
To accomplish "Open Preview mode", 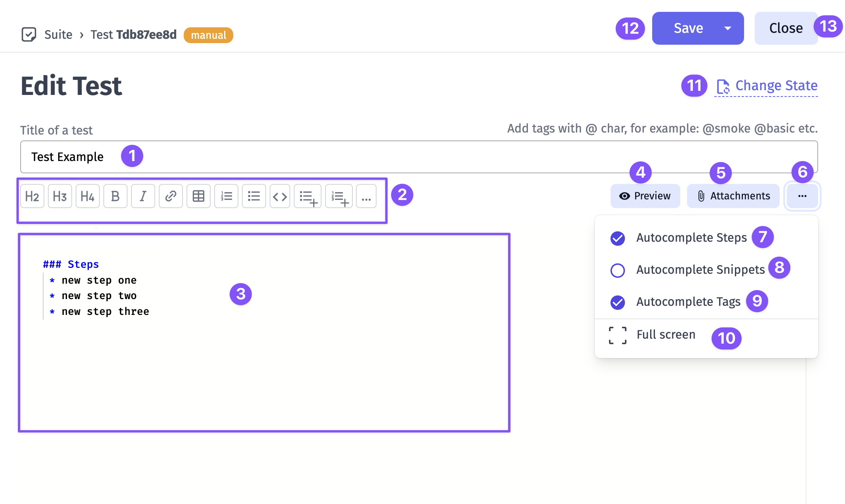I will point(645,196).
